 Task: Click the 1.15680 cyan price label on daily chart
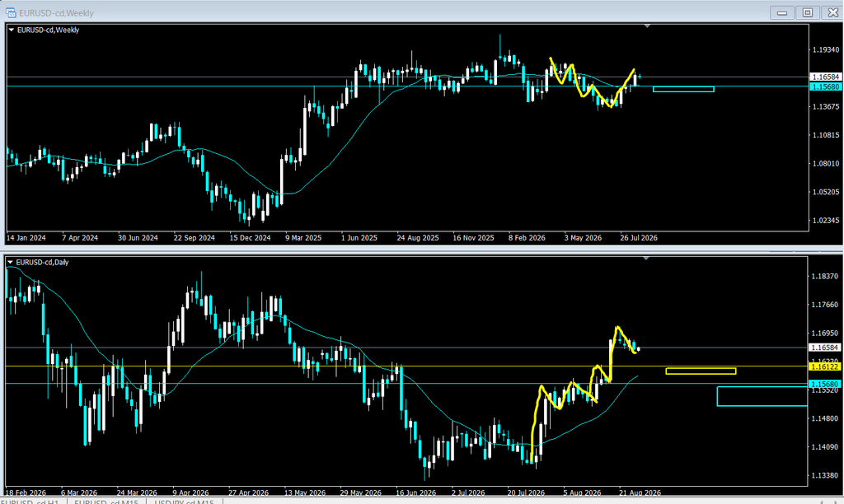click(825, 384)
